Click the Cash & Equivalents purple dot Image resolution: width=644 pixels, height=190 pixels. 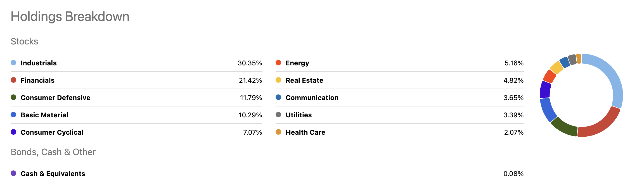pyautogui.click(x=13, y=173)
